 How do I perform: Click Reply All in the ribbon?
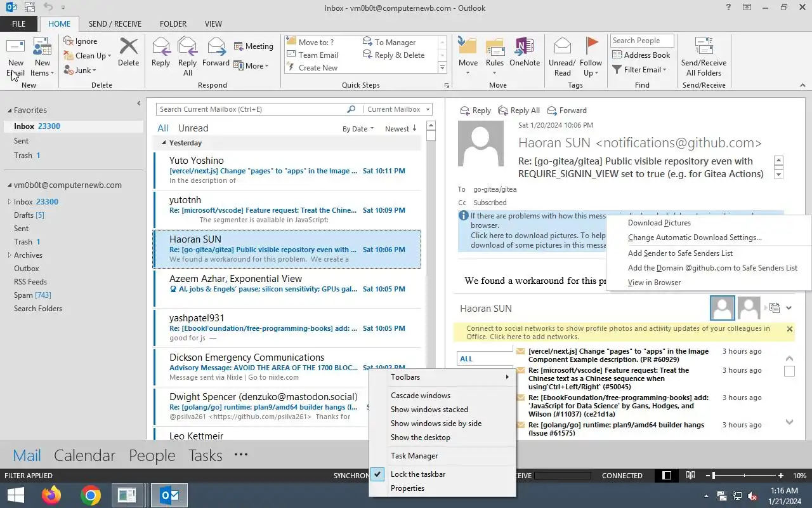(x=188, y=57)
